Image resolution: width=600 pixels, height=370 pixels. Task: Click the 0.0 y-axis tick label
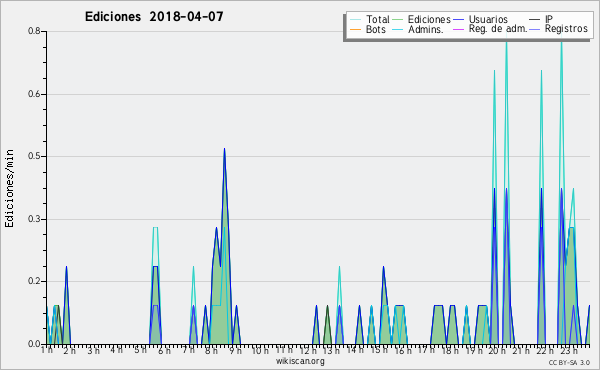pos(34,344)
